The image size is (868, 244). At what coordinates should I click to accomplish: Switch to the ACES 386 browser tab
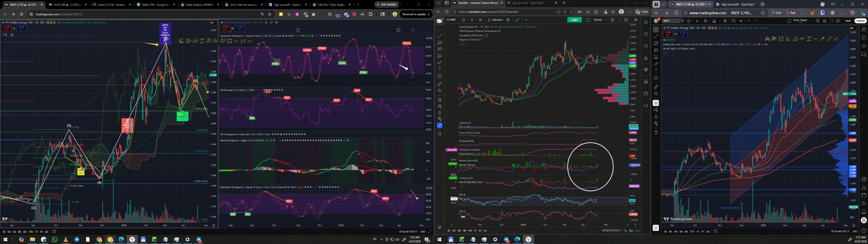click(66, 5)
